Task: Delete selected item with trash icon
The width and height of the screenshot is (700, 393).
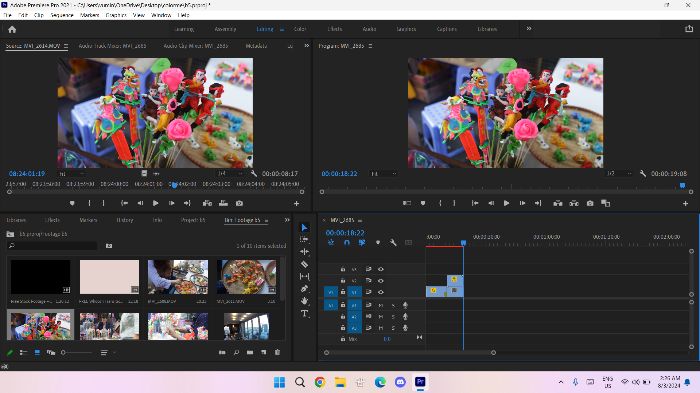Action: [x=277, y=352]
